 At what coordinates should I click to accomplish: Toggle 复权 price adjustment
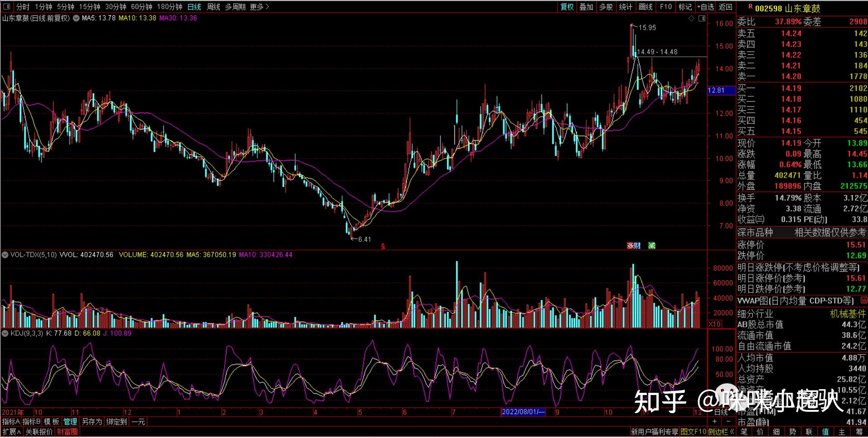pyautogui.click(x=567, y=7)
